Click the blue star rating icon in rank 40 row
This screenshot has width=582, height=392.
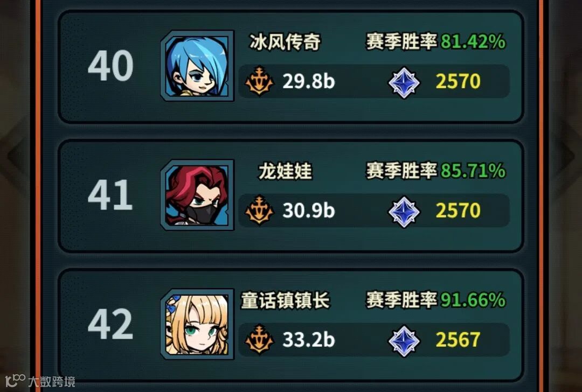404,82
